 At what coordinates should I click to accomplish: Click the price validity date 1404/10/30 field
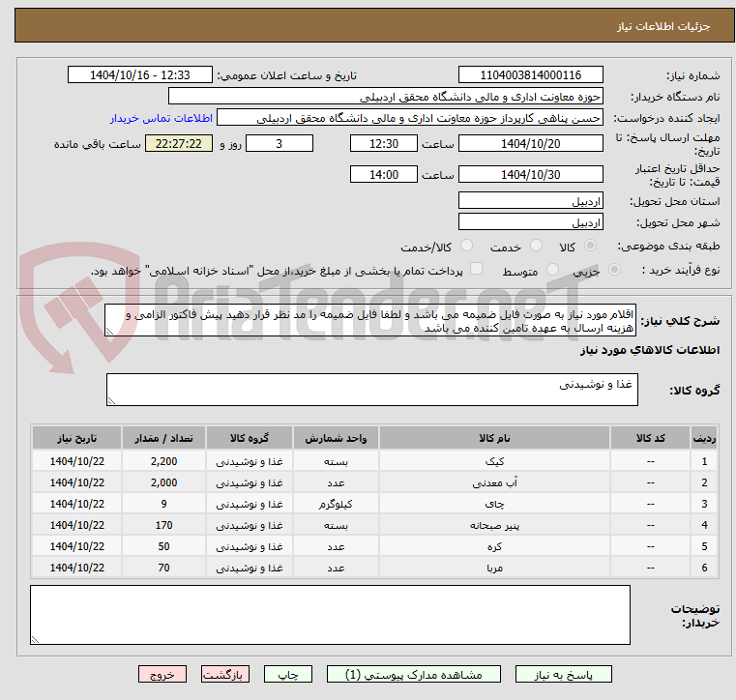point(530,175)
